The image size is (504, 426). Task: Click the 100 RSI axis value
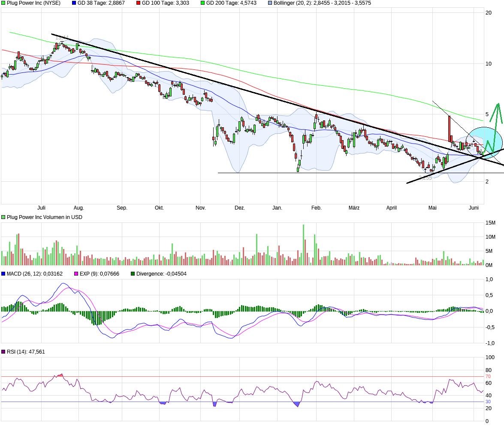click(490, 357)
